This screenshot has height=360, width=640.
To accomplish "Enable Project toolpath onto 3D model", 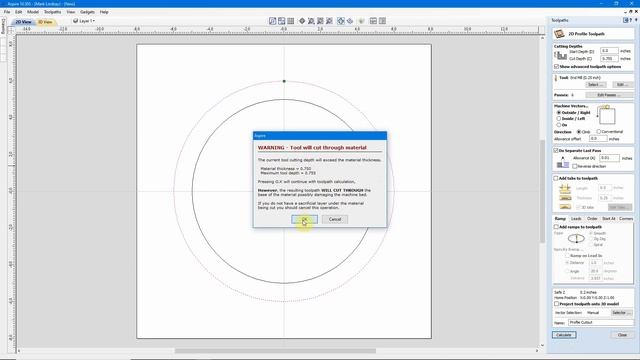I will tap(556, 304).
